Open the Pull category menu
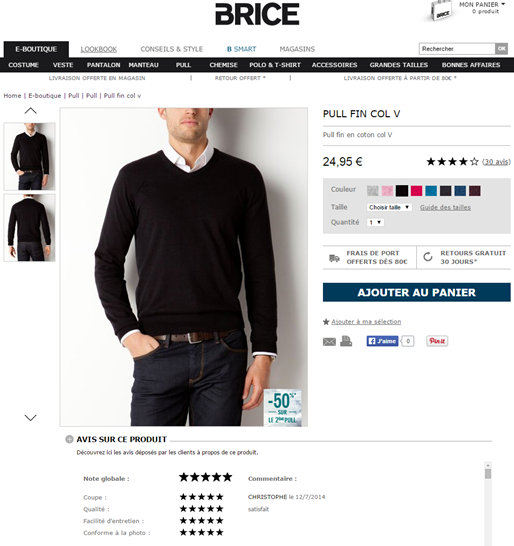The image size is (514, 546). point(183,65)
